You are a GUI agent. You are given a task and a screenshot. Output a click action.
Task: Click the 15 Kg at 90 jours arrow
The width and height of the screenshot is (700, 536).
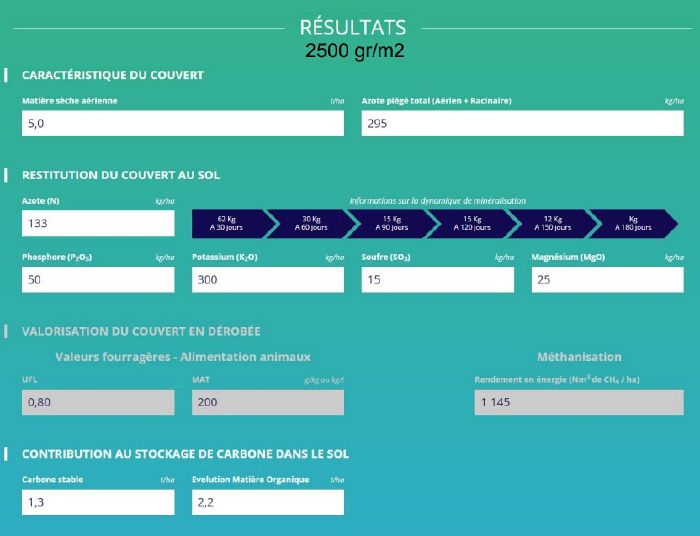point(392,223)
